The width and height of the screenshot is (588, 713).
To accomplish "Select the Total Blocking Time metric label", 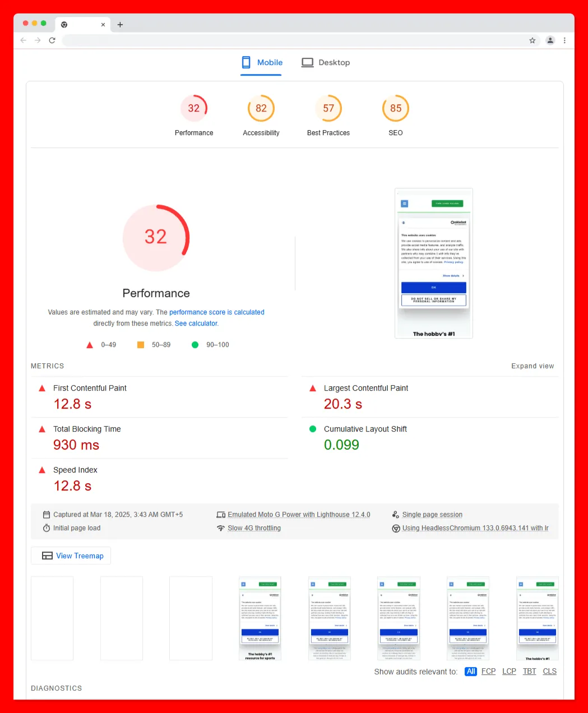I will point(87,429).
